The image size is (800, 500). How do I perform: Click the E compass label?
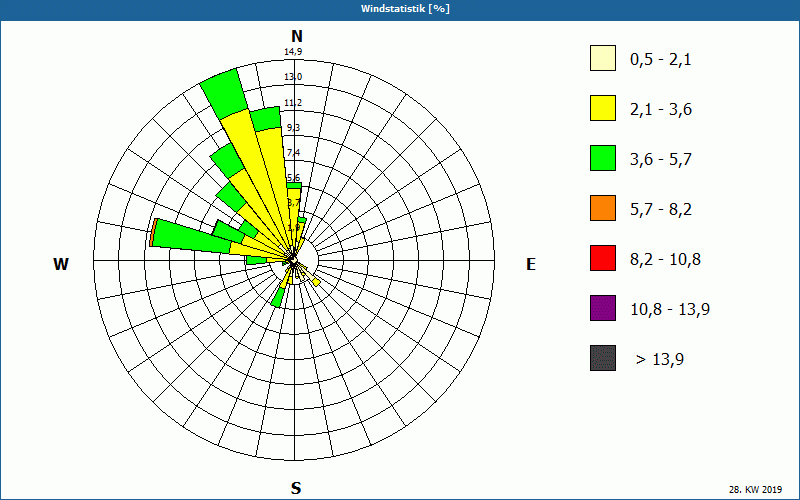coord(531,264)
